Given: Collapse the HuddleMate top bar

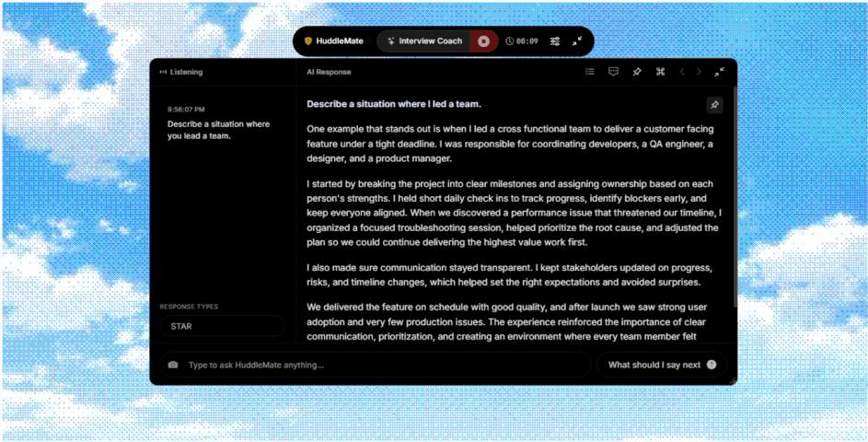Looking at the screenshot, I should tap(577, 41).
